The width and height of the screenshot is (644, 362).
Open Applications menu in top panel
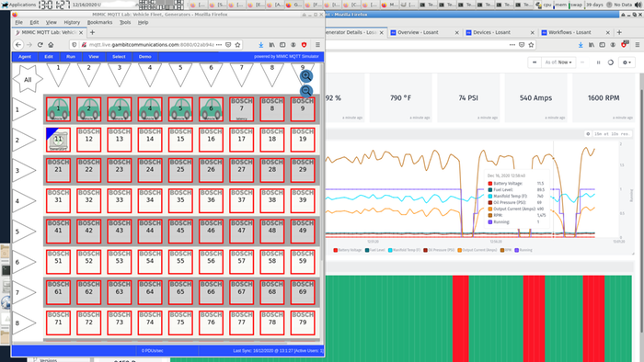pyautogui.click(x=19, y=5)
